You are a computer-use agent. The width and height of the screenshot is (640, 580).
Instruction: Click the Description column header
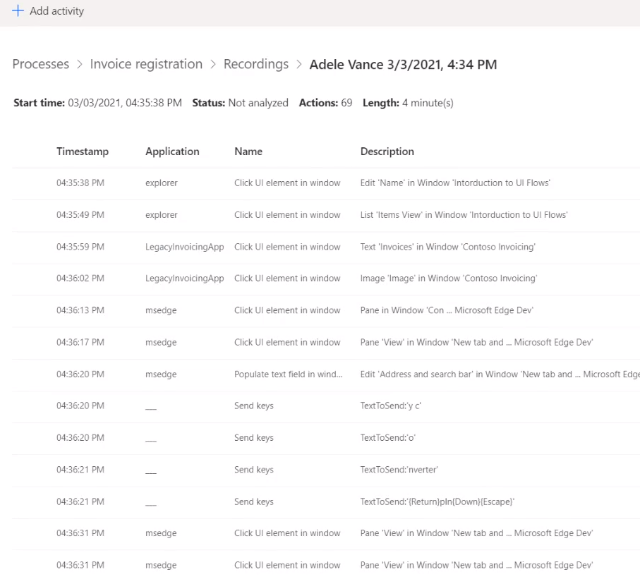click(387, 151)
